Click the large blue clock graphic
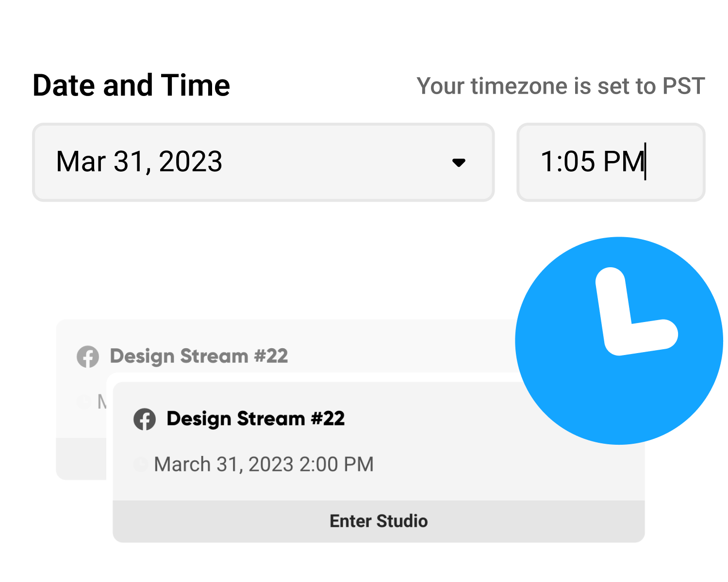This screenshot has width=728, height=582. pyautogui.click(x=619, y=339)
